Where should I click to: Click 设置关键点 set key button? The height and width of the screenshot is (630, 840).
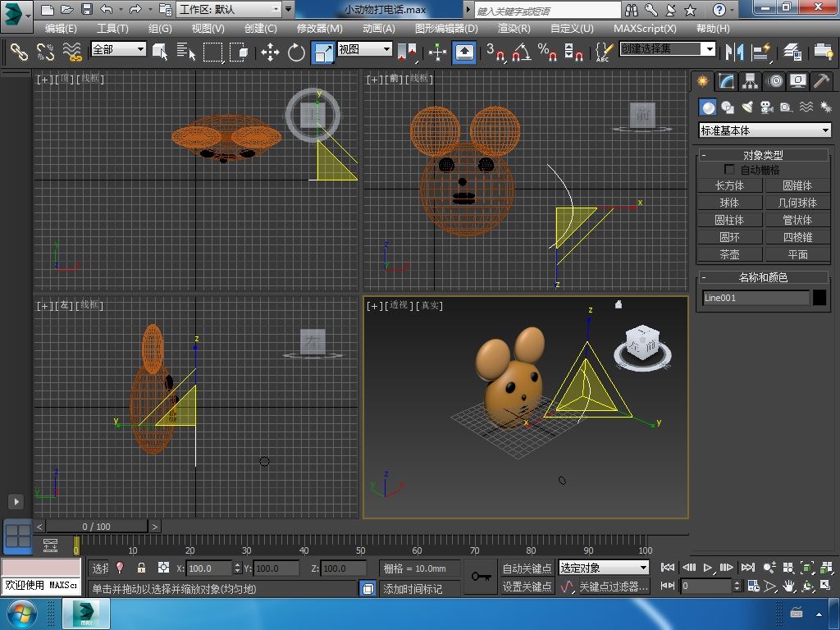[x=527, y=587]
